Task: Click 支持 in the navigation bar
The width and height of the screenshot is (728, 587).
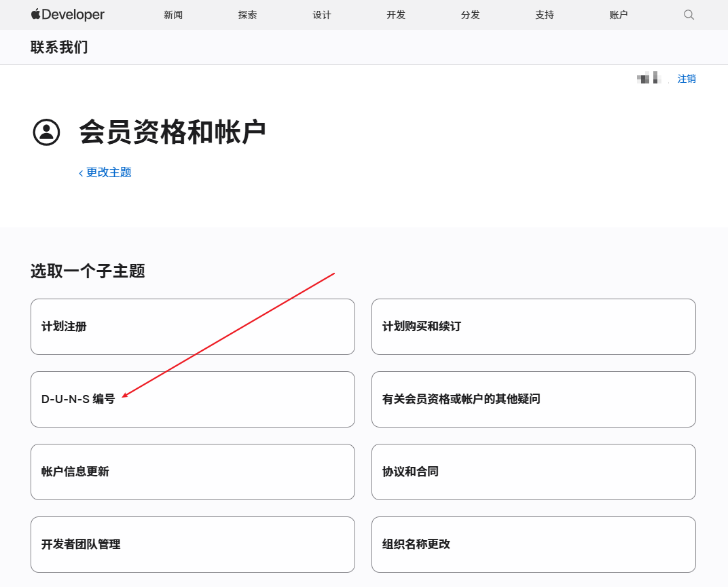Action: click(x=545, y=15)
